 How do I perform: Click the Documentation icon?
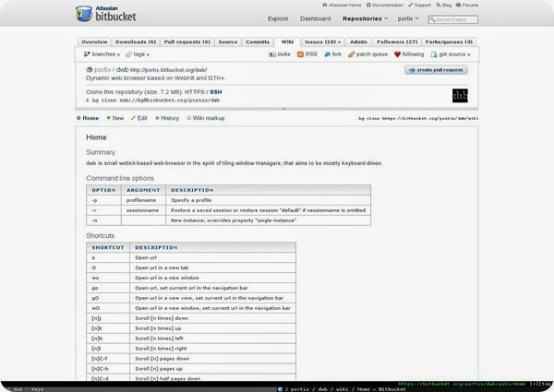point(368,5)
